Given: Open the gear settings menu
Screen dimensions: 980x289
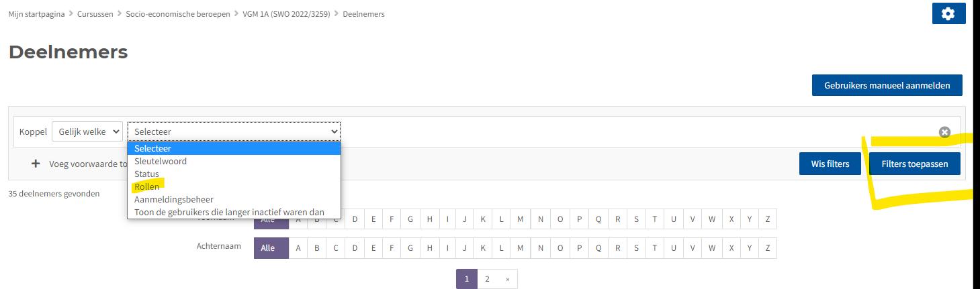Looking at the screenshot, I should coord(948,13).
